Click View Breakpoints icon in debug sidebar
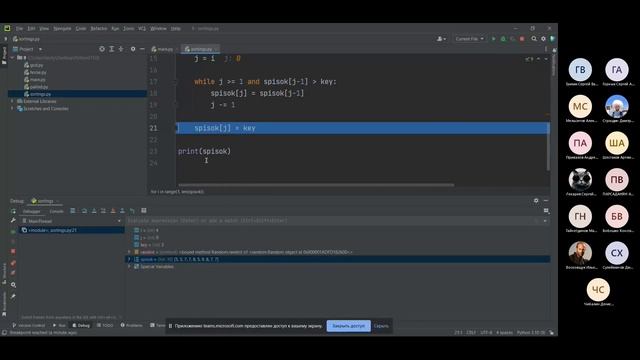The image size is (640, 360). click(13, 263)
